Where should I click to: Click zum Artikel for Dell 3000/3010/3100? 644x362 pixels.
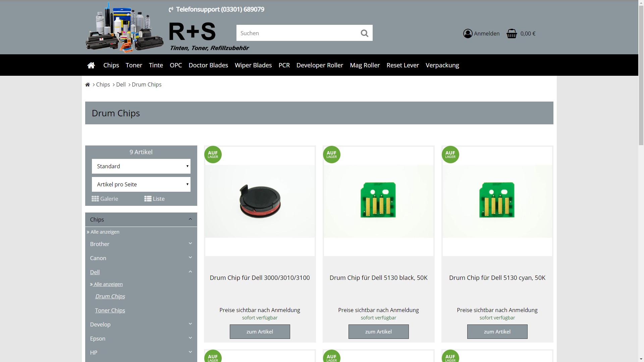(260, 332)
